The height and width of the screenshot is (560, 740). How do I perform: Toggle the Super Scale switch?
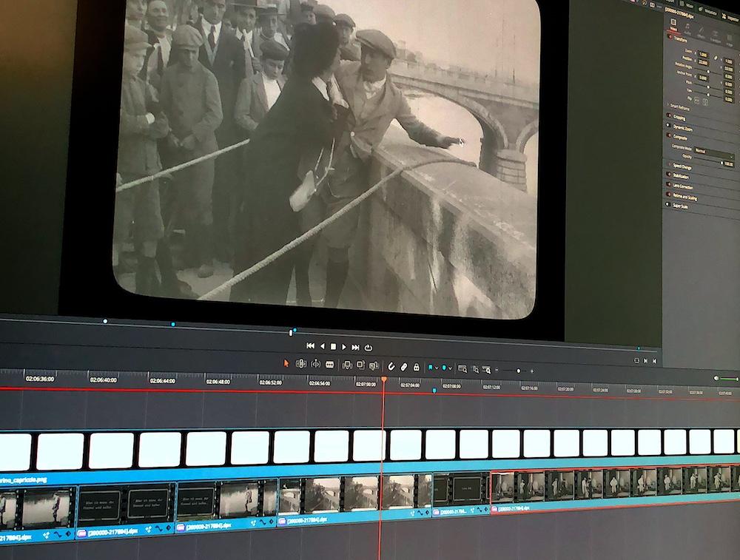667,204
